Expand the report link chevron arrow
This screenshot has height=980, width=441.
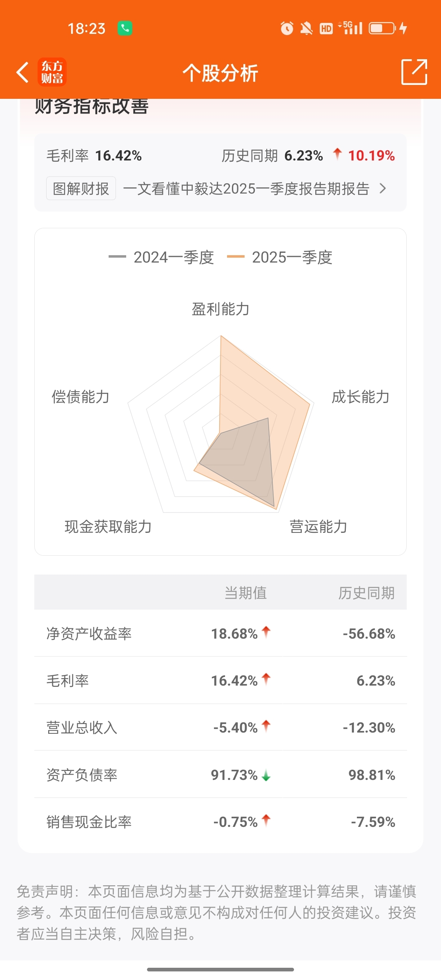click(x=383, y=188)
